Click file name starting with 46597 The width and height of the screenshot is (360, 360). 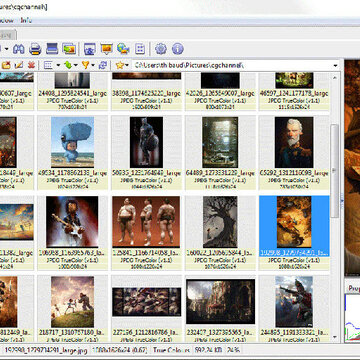coord(294,94)
